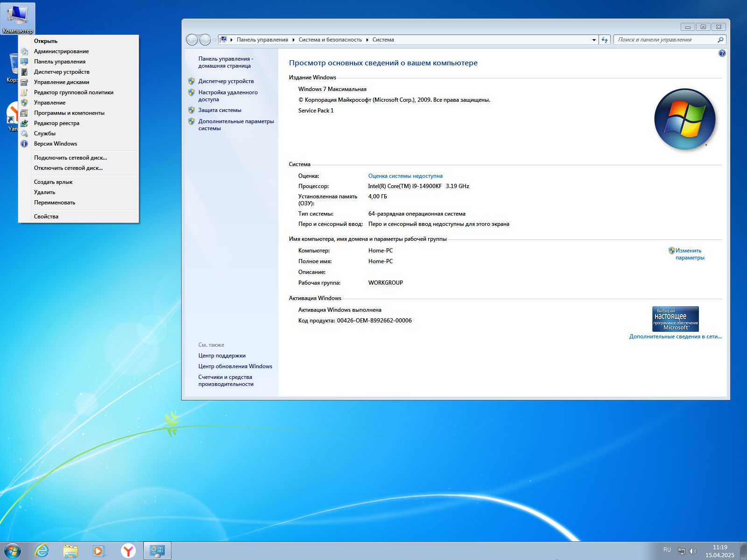
Task: Select Удалить in the context menu
Action: coord(78,192)
